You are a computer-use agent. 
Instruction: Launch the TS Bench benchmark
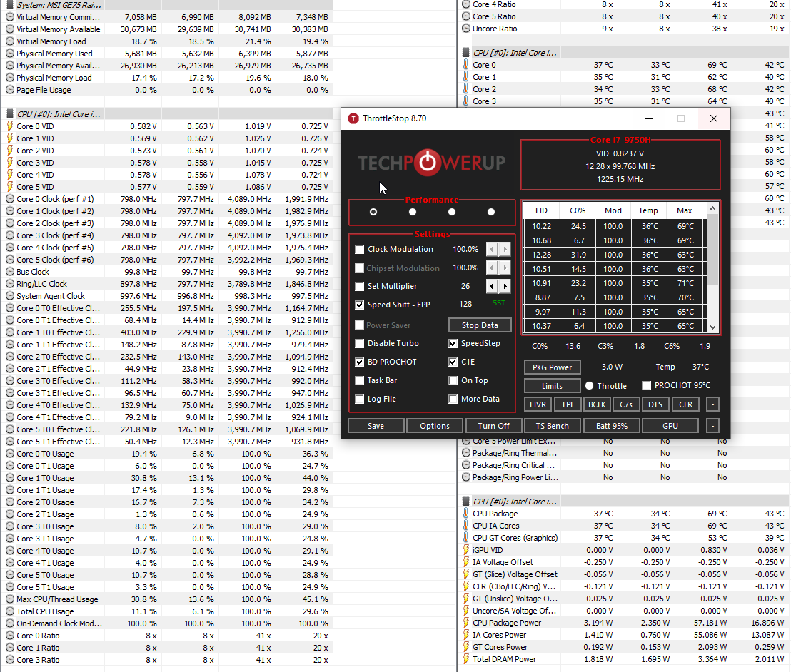point(553,426)
